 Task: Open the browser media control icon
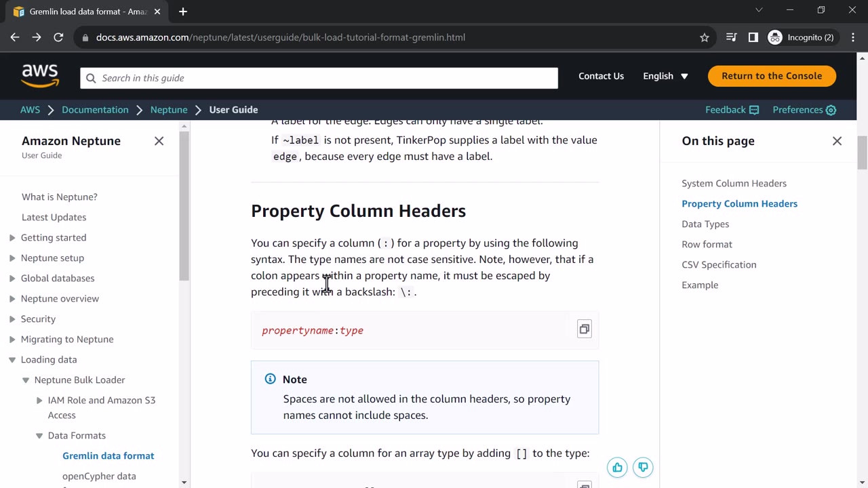pyautogui.click(x=731, y=37)
